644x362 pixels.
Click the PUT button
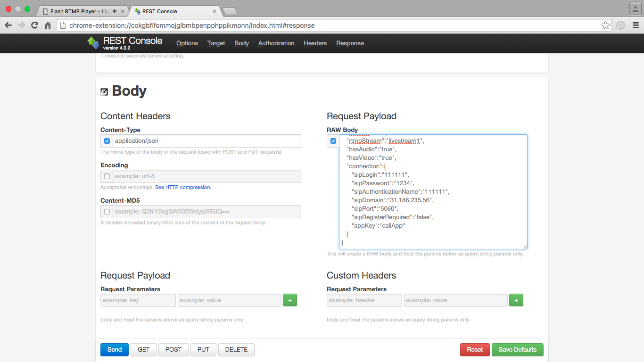203,350
